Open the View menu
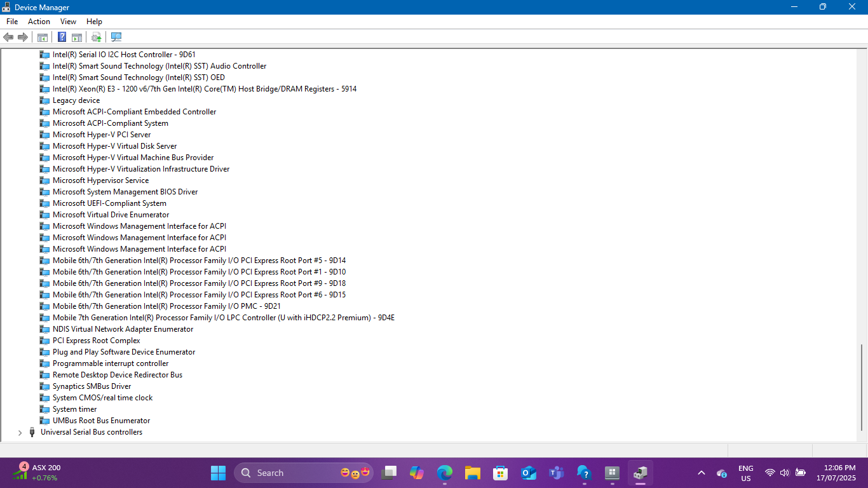This screenshot has width=868, height=488. pyautogui.click(x=68, y=22)
